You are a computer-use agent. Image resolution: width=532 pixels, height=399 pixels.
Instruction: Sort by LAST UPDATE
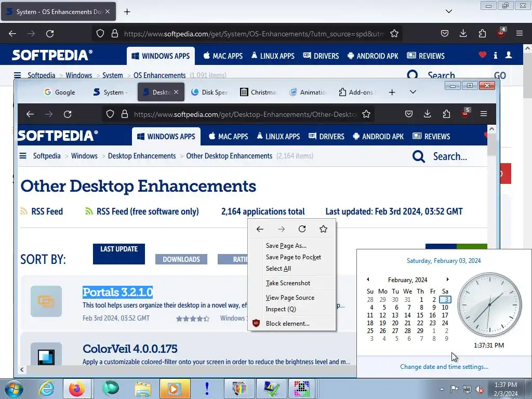coord(119,254)
